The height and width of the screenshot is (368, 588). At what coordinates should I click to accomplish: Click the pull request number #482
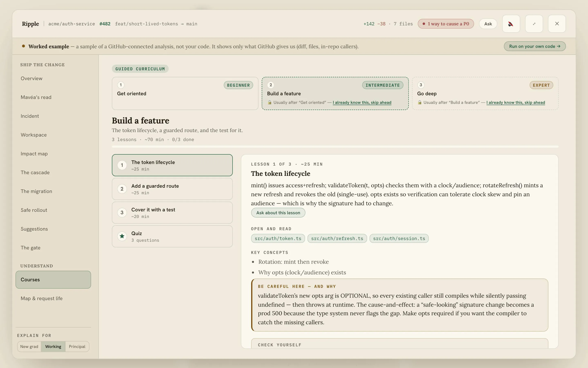point(105,24)
